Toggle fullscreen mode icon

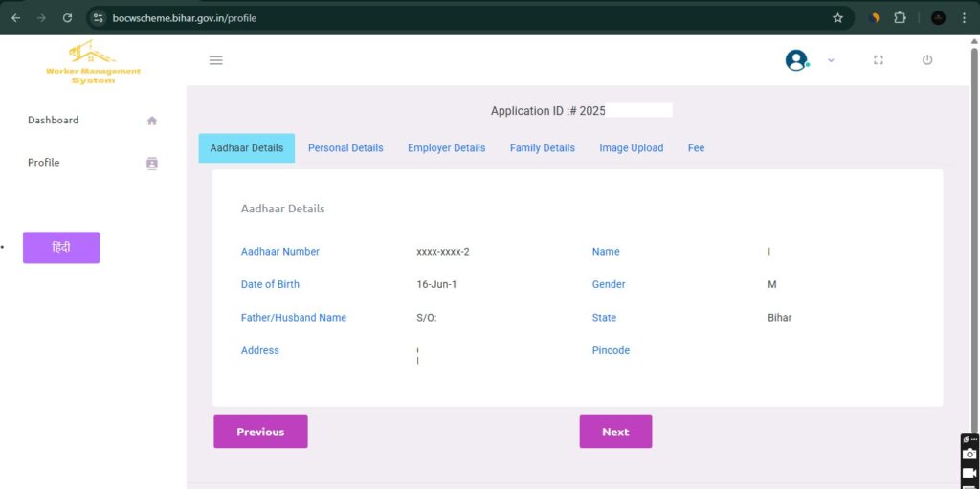click(879, 60)
